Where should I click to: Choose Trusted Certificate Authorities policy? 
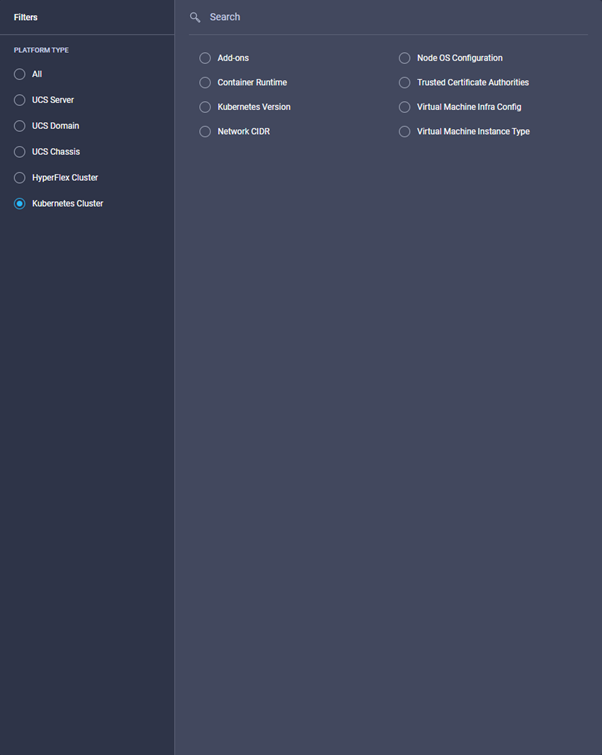click(x=405, y=83)
